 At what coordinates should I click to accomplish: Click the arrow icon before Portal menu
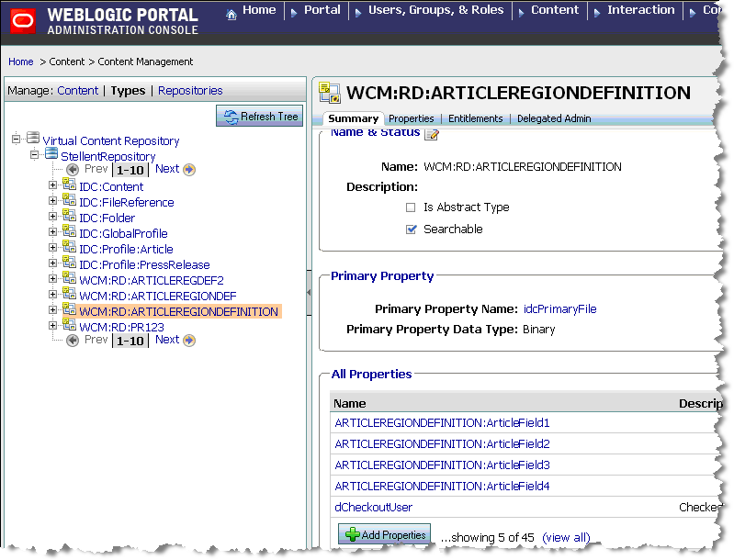tap(294, 13)
